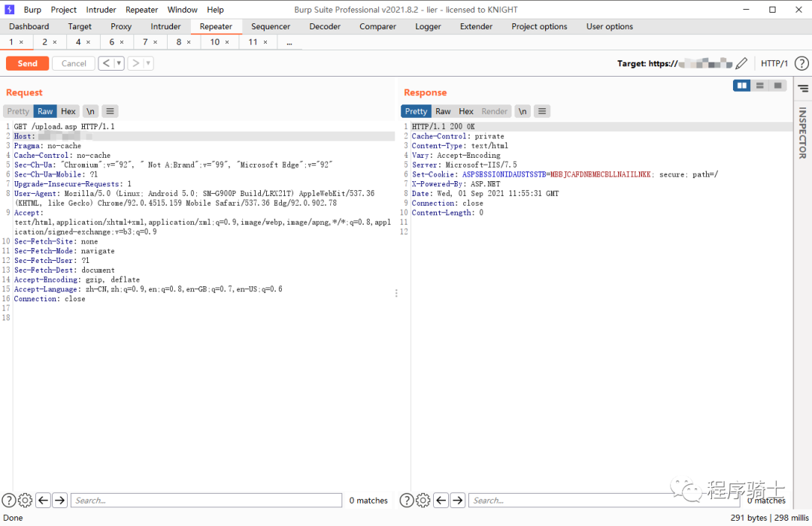Go to previous match in request search
This screenshot has height=526, width=812.
[x=43, y=500]
